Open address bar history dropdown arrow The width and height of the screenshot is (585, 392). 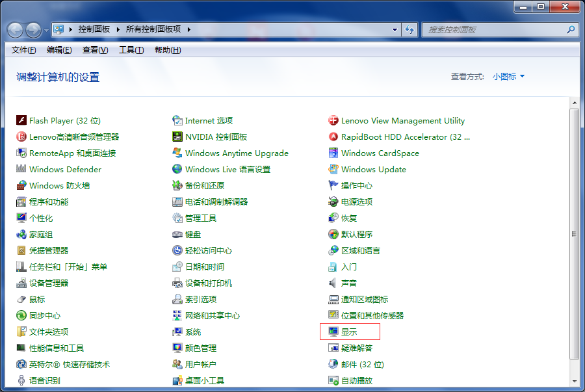pyautogui.click(x=395, y=29)
